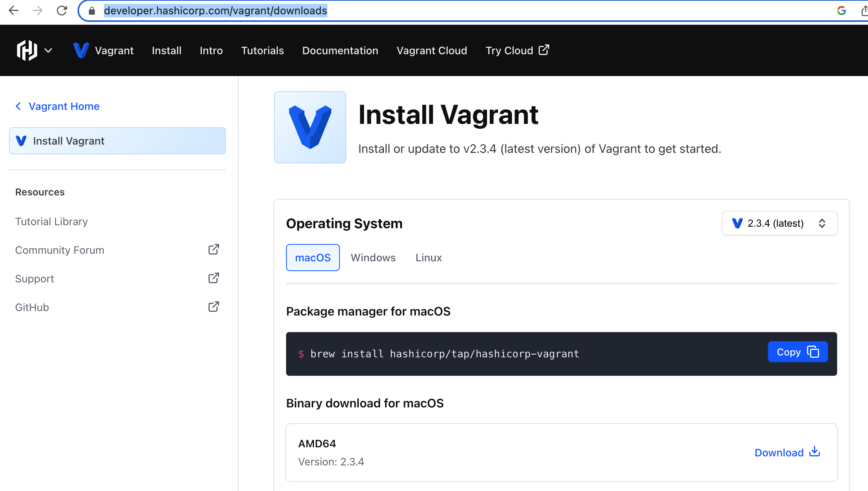Click the Operating System heading
Viewport: 868px width, 491px height.
(x=344, y=223)
